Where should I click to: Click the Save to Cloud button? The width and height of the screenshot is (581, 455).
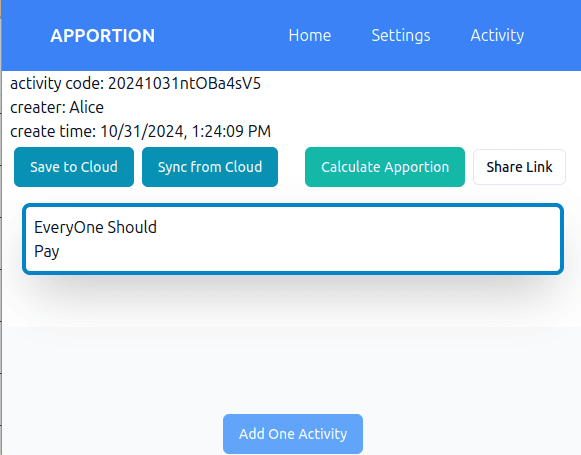pyautogui.click(x=74, y=167)
